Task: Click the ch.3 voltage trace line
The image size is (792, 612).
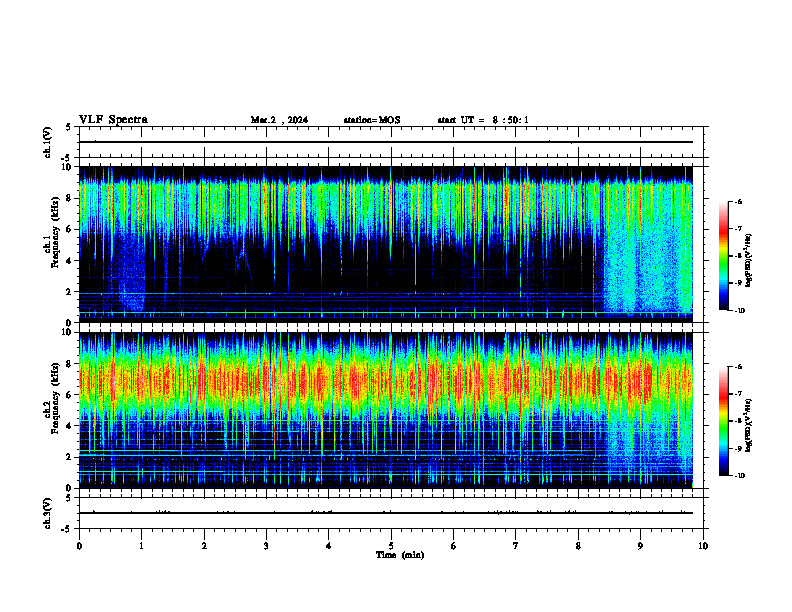Action: 386,513
